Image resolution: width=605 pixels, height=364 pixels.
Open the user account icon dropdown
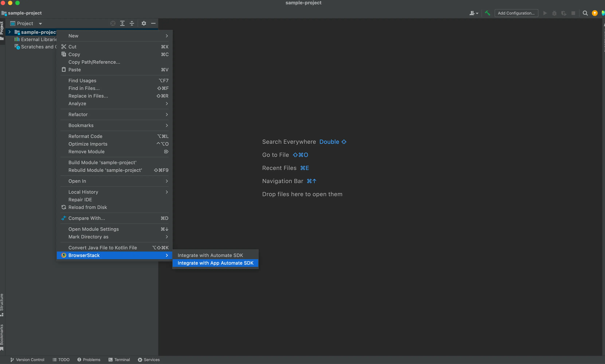pyautogui.click(x=474, y=13)
